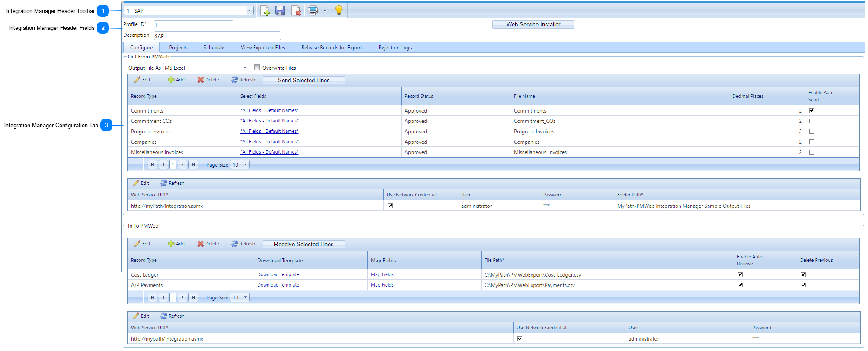The image size is (868, 351).
Task: Toggle Enable Auto Send for Commitments
Action: click(811, 110)
